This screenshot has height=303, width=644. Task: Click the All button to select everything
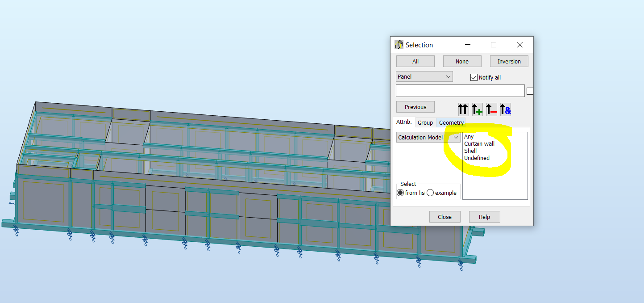click(415, 61)
